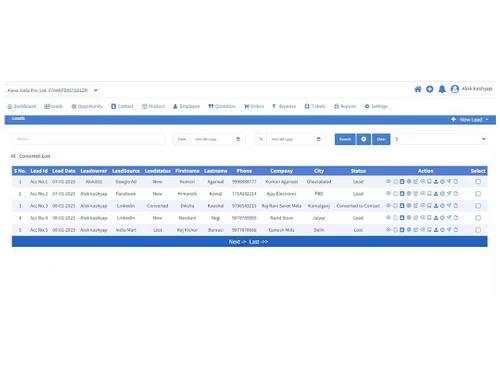
Task: Click the pencil edit icon for Acc No.5
Action: pyautogui.click(x=415, y=230)
